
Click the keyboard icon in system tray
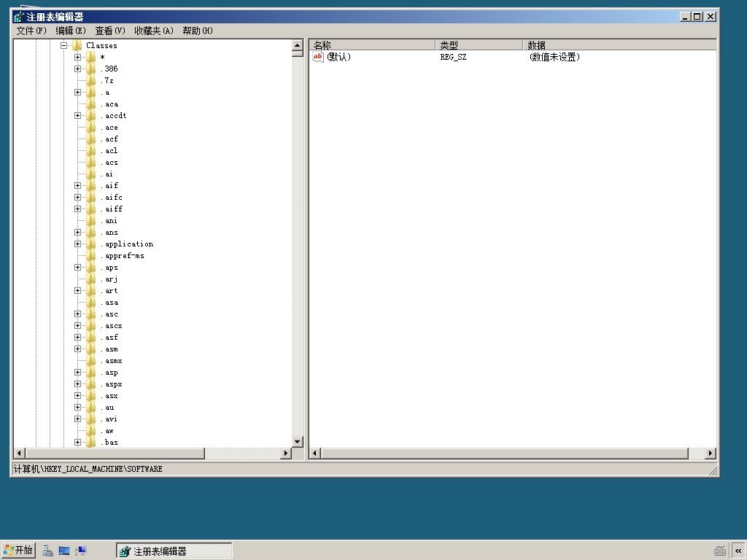720,551
